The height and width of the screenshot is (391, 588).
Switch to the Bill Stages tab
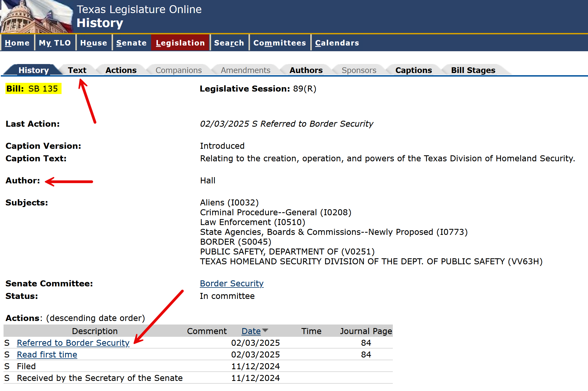[x=473, y=70]
